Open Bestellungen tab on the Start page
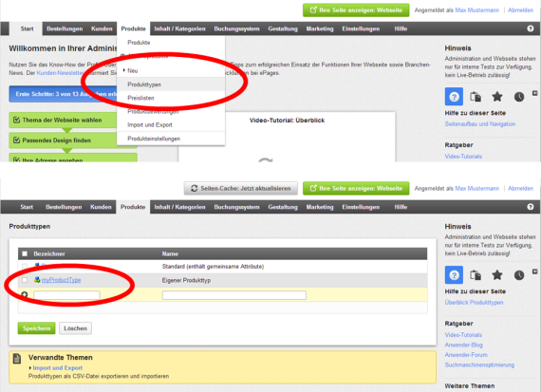This screenshot has width=541, height=392. coord(65,28)
